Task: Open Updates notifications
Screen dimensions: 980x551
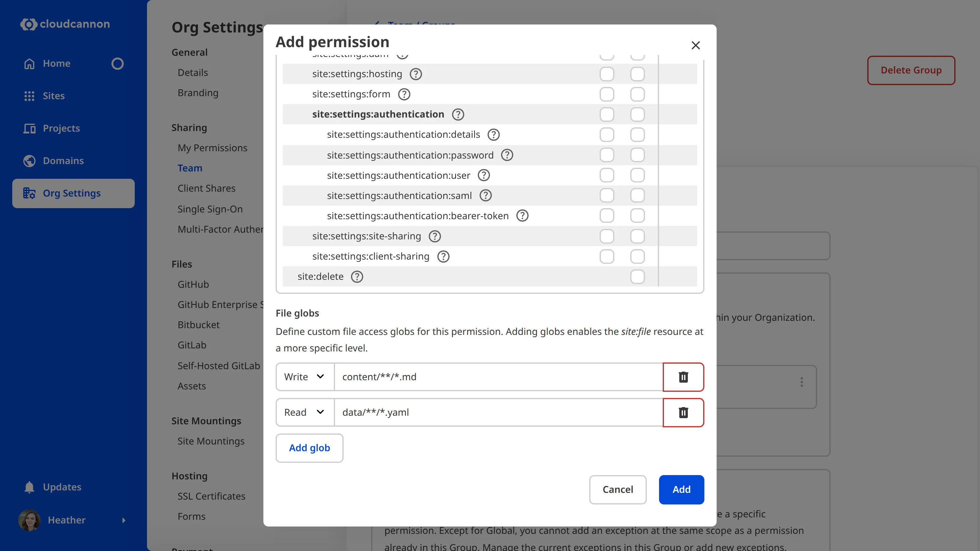Action: [x=62, y=487]
